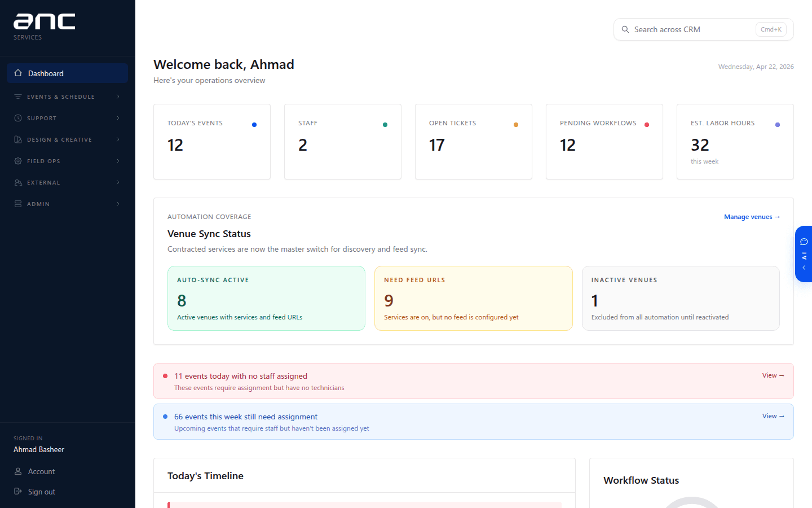Click the blue dot on Today's Events card

point(254,125)
